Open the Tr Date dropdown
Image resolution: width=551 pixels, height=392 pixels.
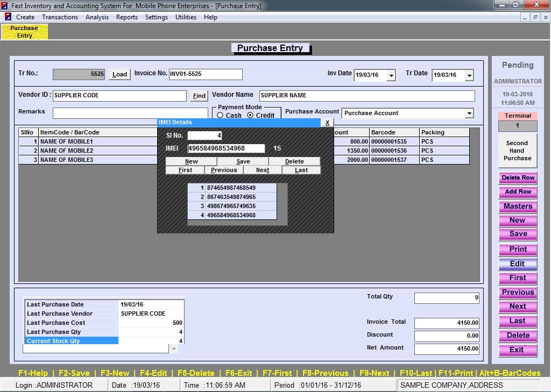pyautogui.click(x=469, y=75)
